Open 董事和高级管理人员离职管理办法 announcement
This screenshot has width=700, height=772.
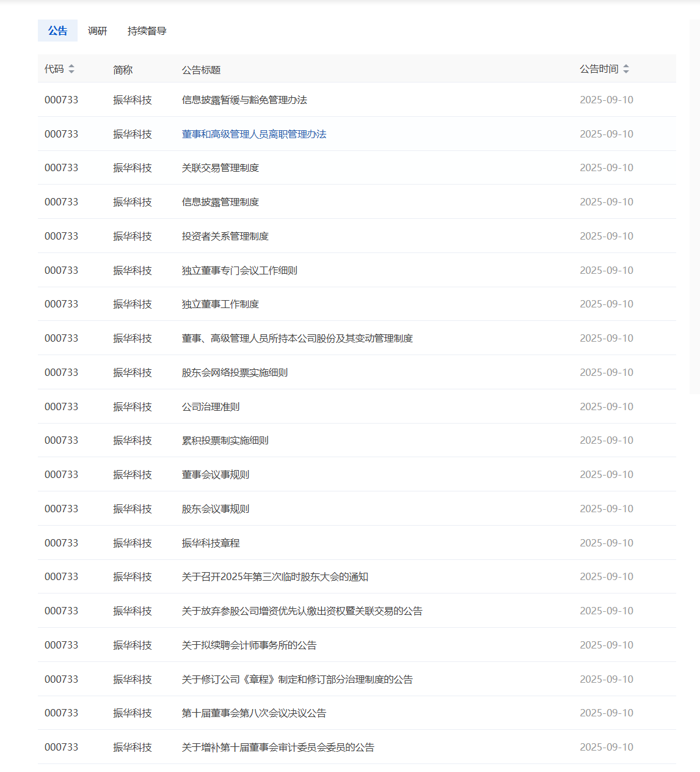[254, 134]
